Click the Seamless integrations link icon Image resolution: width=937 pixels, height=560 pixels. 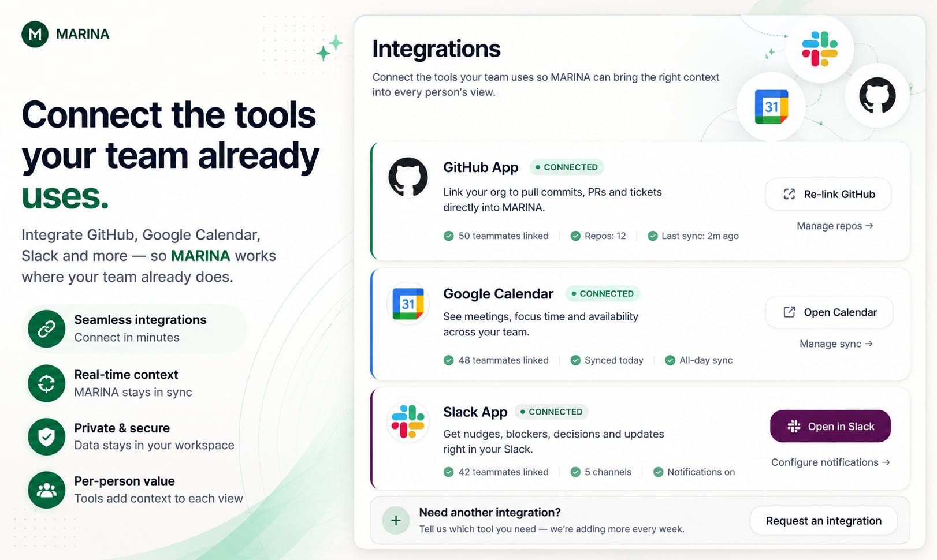(x=46, y=329)
